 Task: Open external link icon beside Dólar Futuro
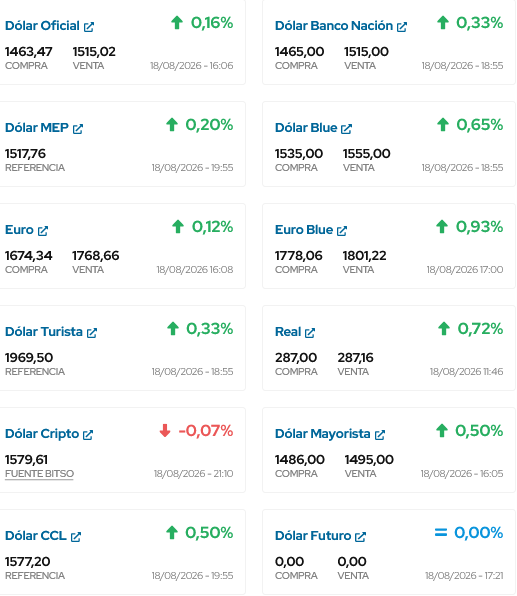[x=360, y=536]
